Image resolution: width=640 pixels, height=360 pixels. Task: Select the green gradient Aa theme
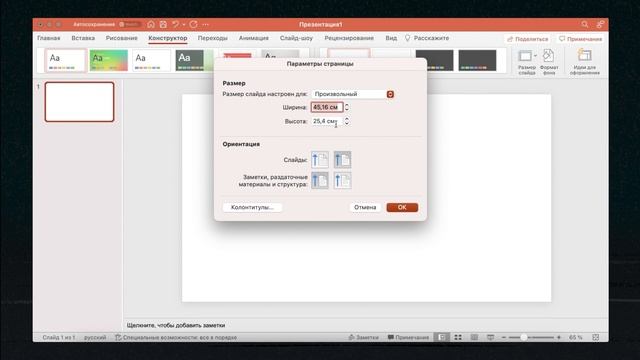pos(109,60)
